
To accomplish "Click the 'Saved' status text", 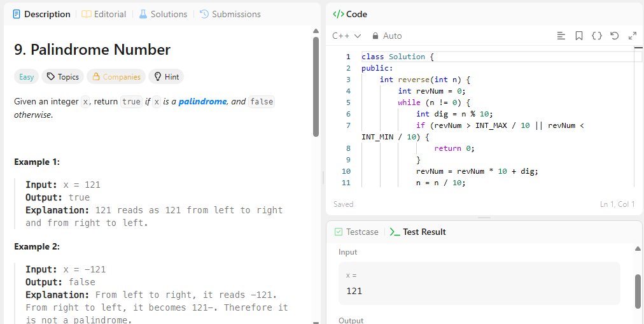I will 344,204.
